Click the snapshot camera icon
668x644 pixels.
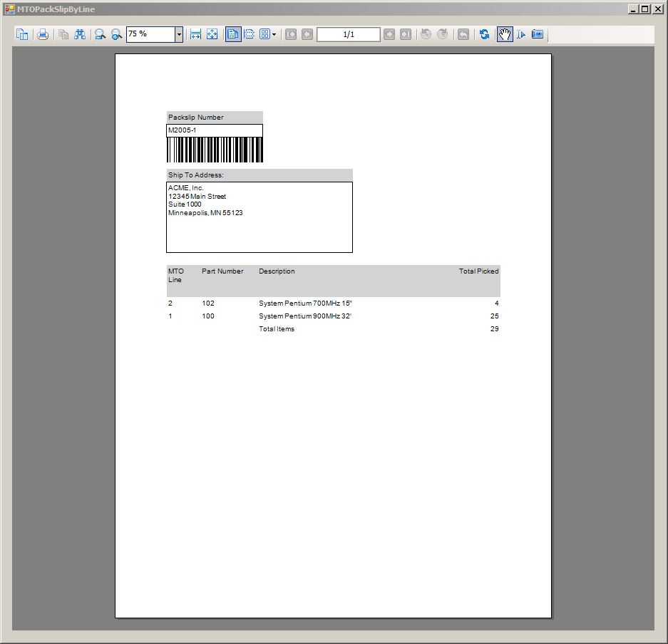pyautogui.click(x=538, y=34)
